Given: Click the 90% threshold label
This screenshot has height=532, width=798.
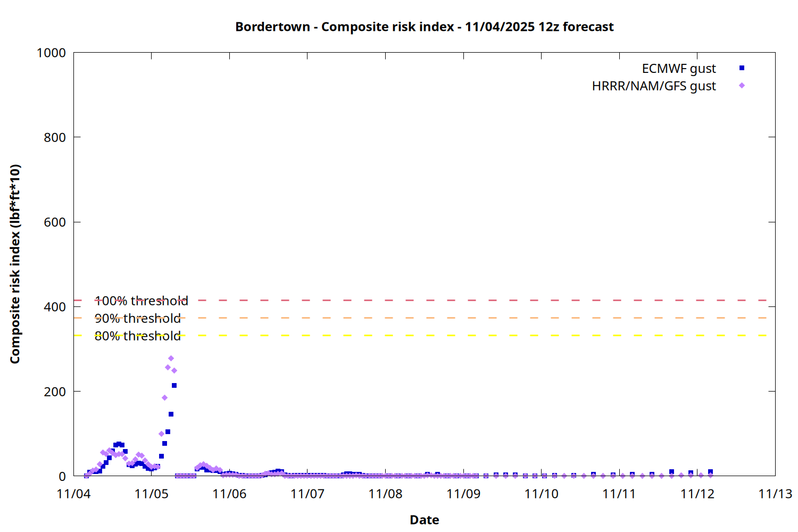Looking at the screenshot, I should (x=138, y=319).
